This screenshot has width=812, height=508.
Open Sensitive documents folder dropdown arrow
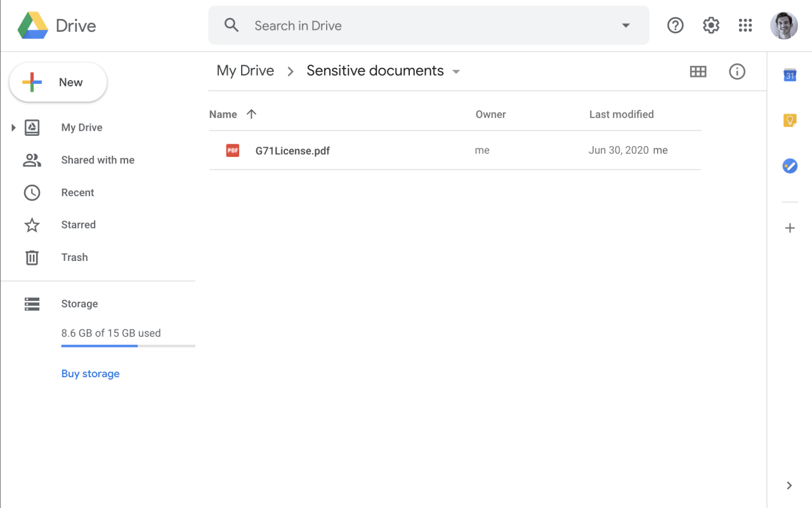456,72
